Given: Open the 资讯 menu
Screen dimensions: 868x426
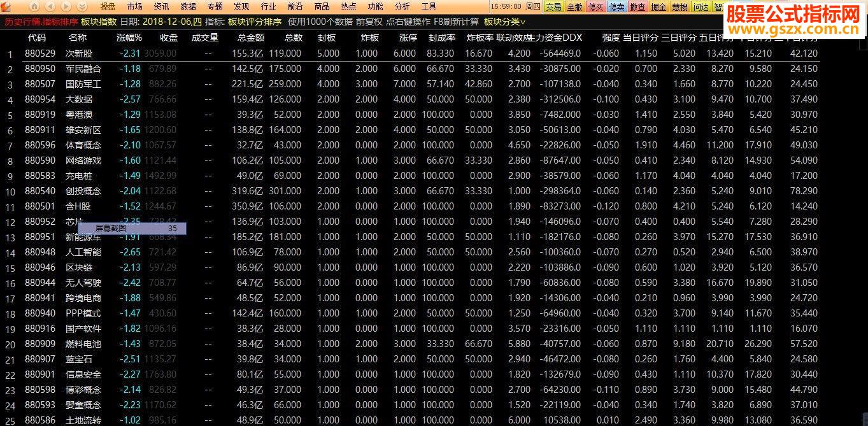Looking at the screenshot, I should pyautogui.click(x=162, y=6).
